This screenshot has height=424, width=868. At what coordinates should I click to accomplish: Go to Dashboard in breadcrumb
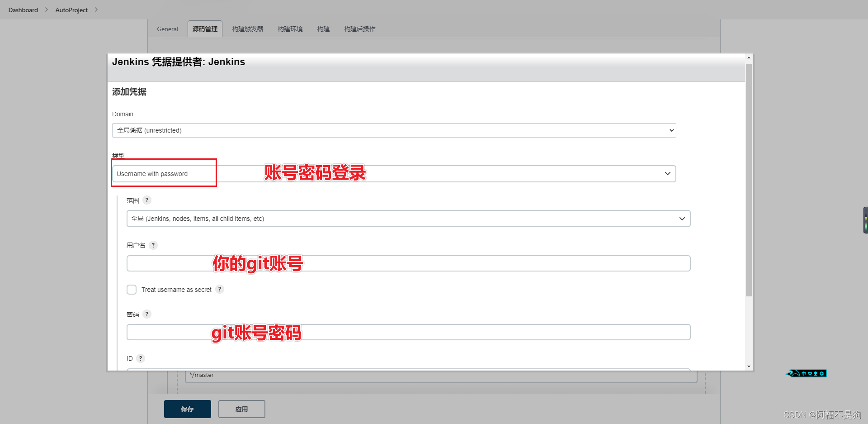[x=23, y=10]
